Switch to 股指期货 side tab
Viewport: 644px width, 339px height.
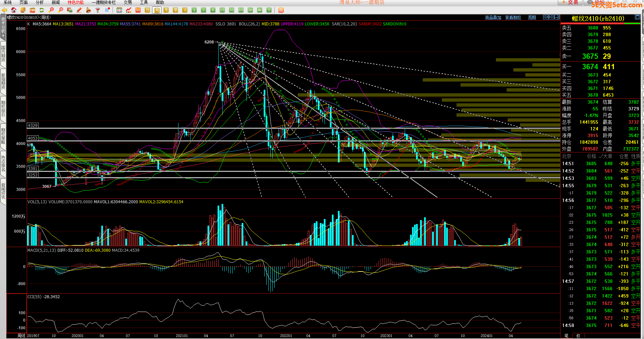click(3, 81)
